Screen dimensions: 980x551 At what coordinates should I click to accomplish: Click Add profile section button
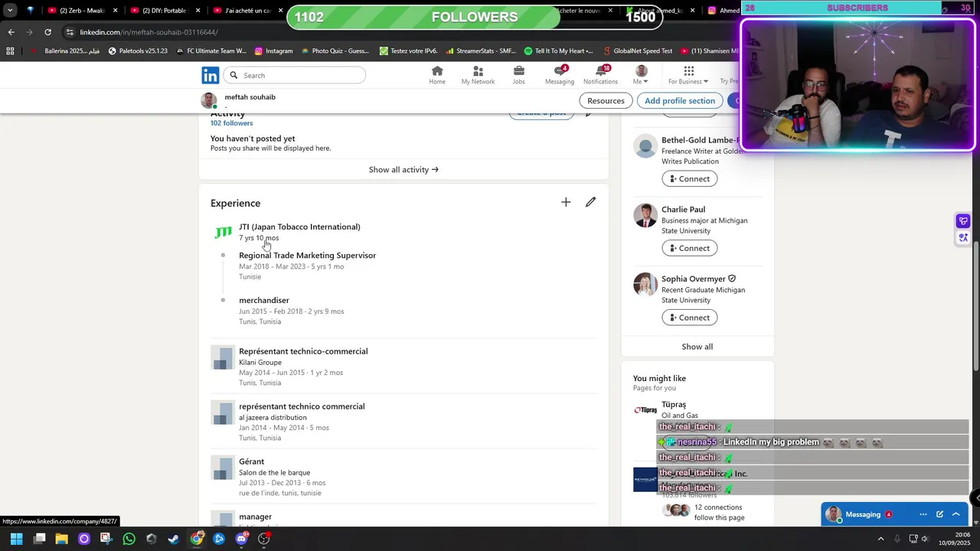click(x=680, y=100)
